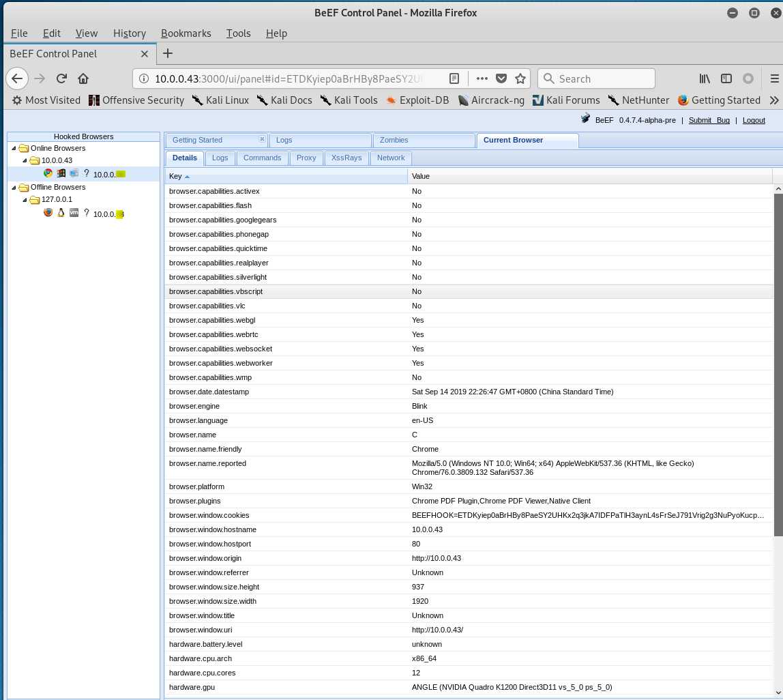Open the Aircrack-ng bookmark
This screenshot has height=700, width=783.
point(491,100)
